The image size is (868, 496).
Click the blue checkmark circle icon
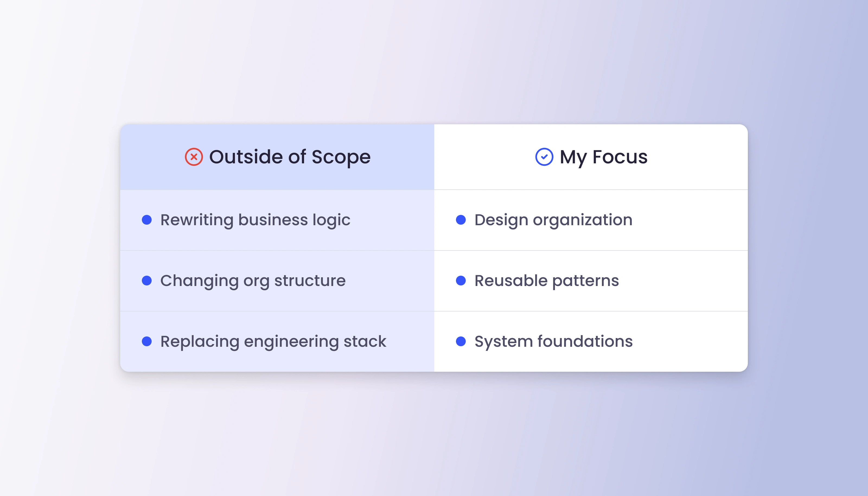coord(544,157)
